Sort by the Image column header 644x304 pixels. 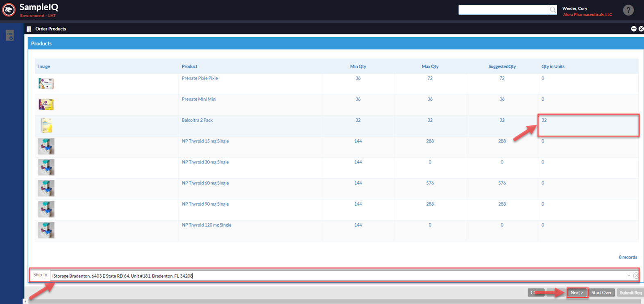pyautogui.click(x=44, y=66)
